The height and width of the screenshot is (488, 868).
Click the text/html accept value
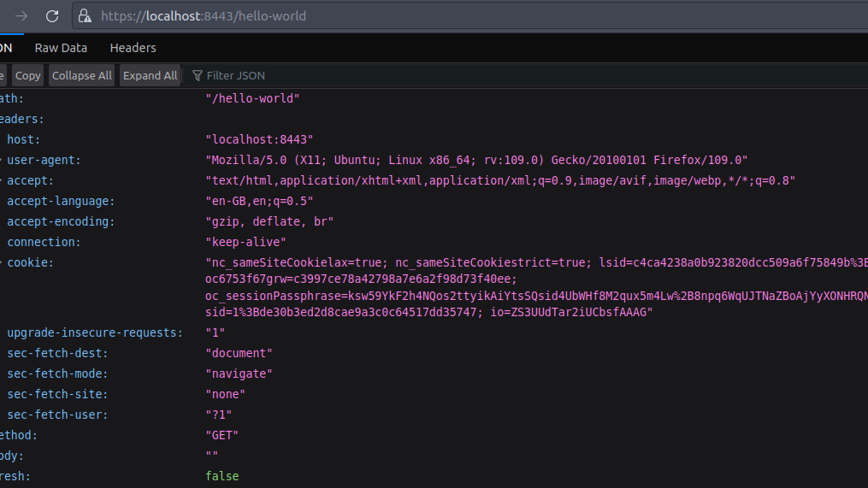(x=500, y=180)
